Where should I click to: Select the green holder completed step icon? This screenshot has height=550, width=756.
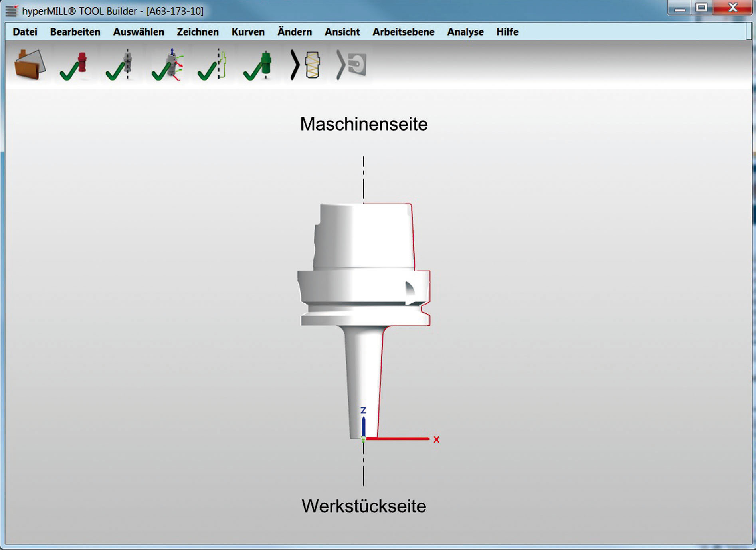tap(258, 65)
